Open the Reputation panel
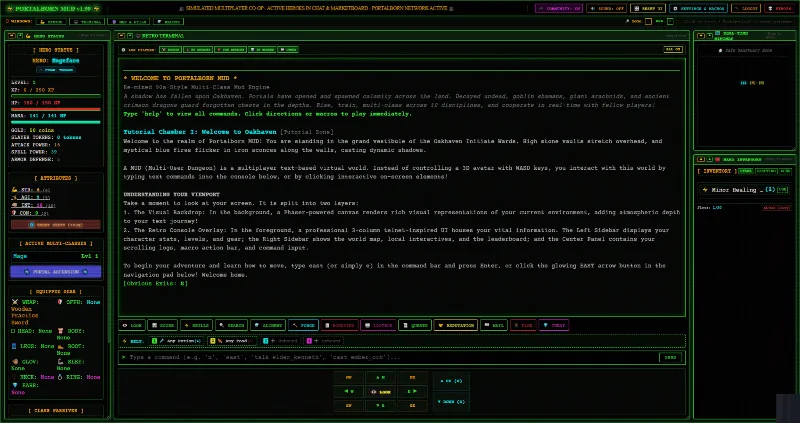The width and height of the screenshot is (800, 423). [x=456, y=325]
